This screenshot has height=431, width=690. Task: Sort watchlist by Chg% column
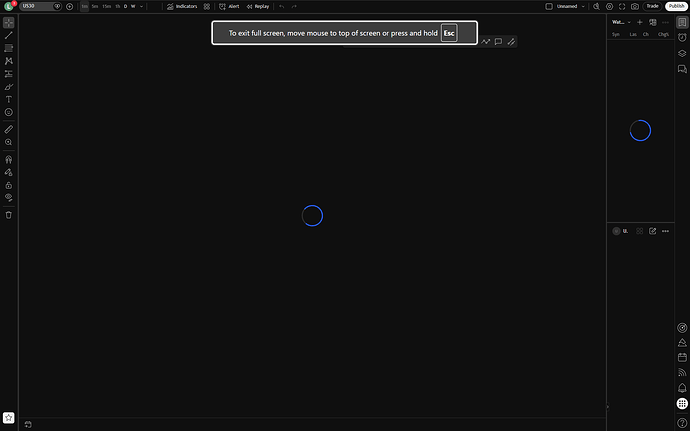pyautogui.click(x=663, y=34)
